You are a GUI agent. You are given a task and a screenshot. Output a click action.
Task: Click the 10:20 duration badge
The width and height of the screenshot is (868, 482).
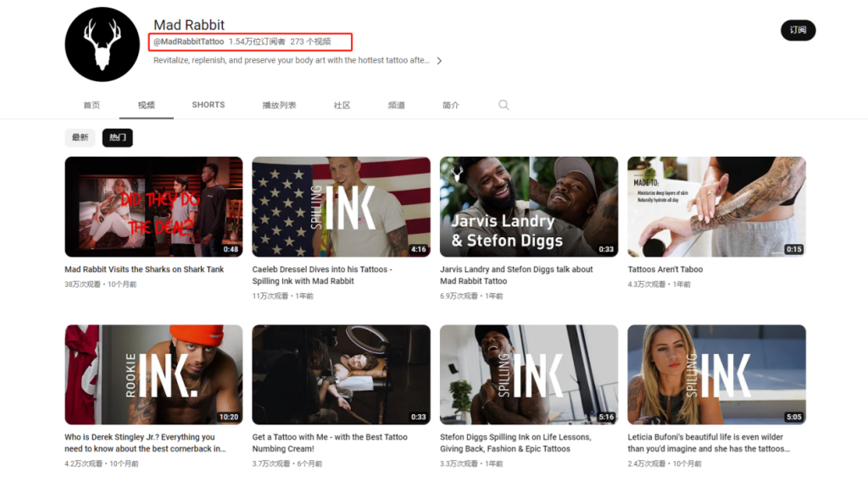[229, 418]
